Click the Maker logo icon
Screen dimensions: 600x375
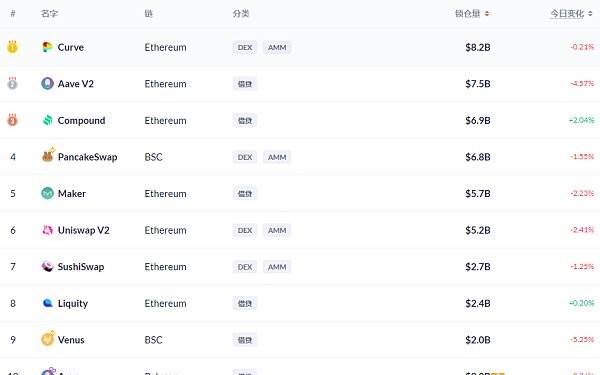point(47,193)
